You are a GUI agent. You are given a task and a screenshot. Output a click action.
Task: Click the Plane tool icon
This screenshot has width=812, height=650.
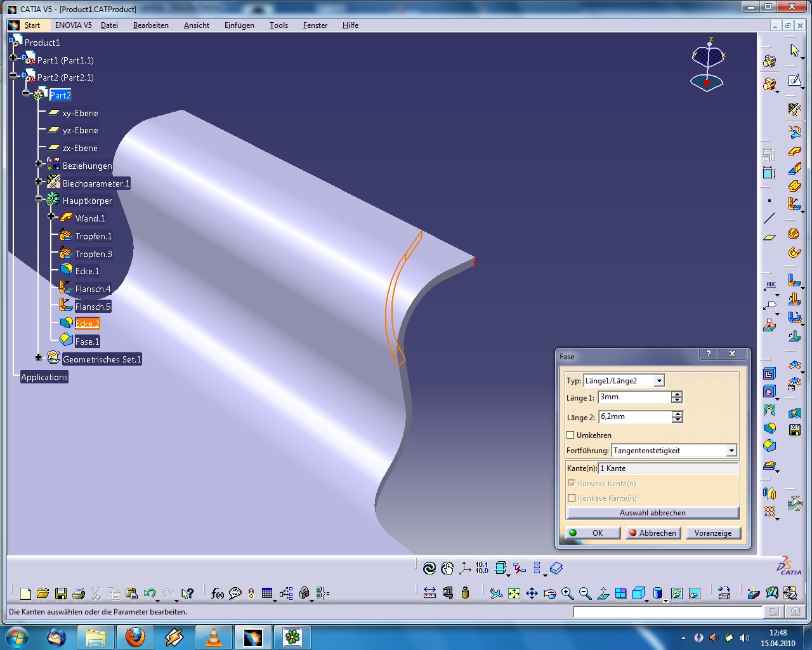coord(769,237)
